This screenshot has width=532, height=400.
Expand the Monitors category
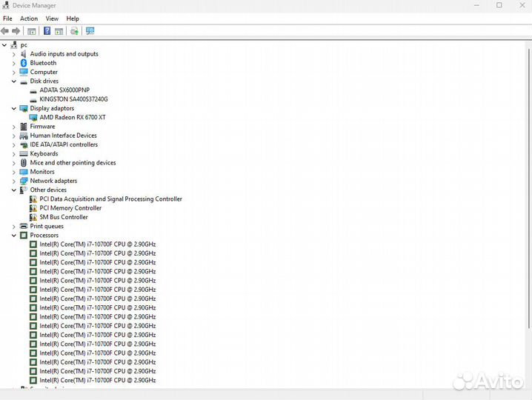(14, 172)
